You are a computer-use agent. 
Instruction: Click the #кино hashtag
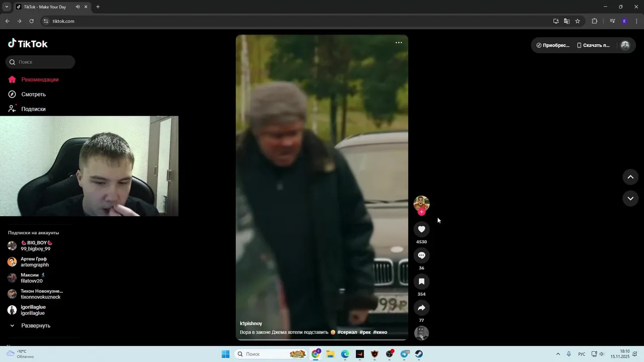380,332
